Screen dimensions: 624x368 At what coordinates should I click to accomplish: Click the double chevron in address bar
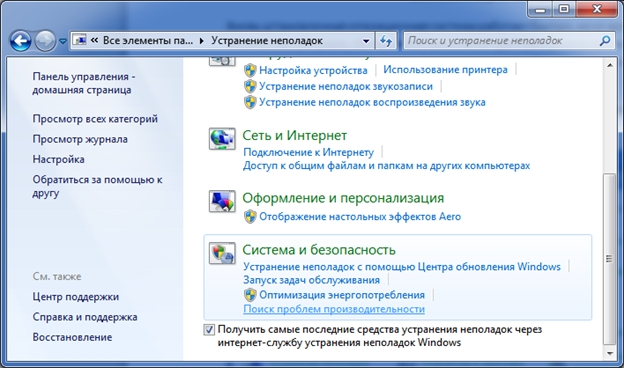point(94,40)
